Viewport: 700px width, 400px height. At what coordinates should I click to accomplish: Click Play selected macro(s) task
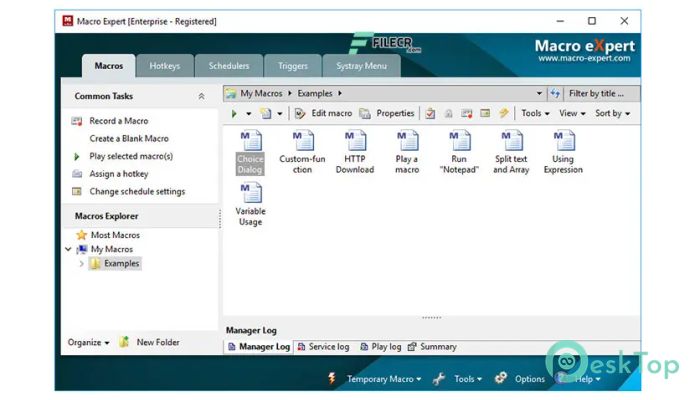131,156
